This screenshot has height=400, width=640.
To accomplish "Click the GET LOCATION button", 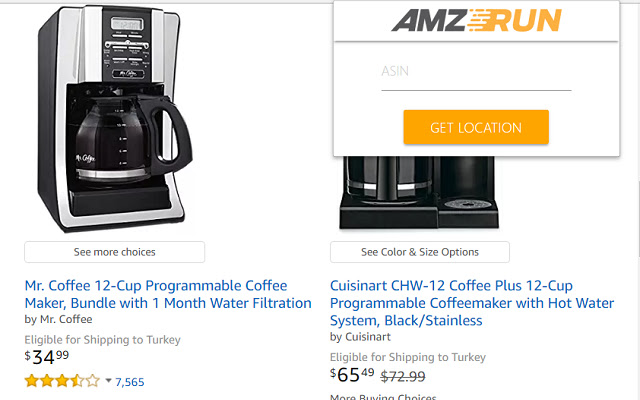I will 476,127.
